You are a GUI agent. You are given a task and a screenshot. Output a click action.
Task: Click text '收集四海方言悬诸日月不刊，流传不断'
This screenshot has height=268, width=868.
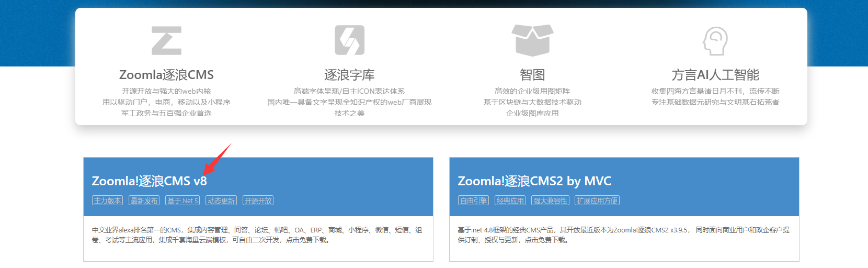pos(715,91)
